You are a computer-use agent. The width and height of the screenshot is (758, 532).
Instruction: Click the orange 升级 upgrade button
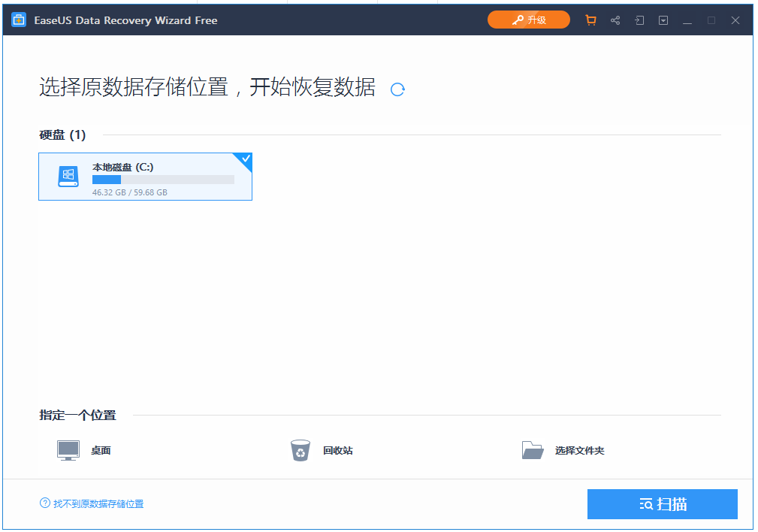click(x=528, y=20)
